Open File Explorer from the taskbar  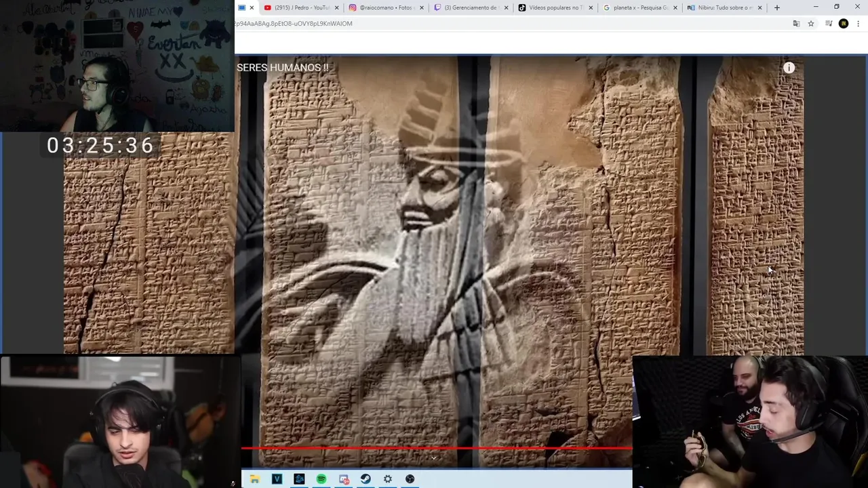[255, 479]
